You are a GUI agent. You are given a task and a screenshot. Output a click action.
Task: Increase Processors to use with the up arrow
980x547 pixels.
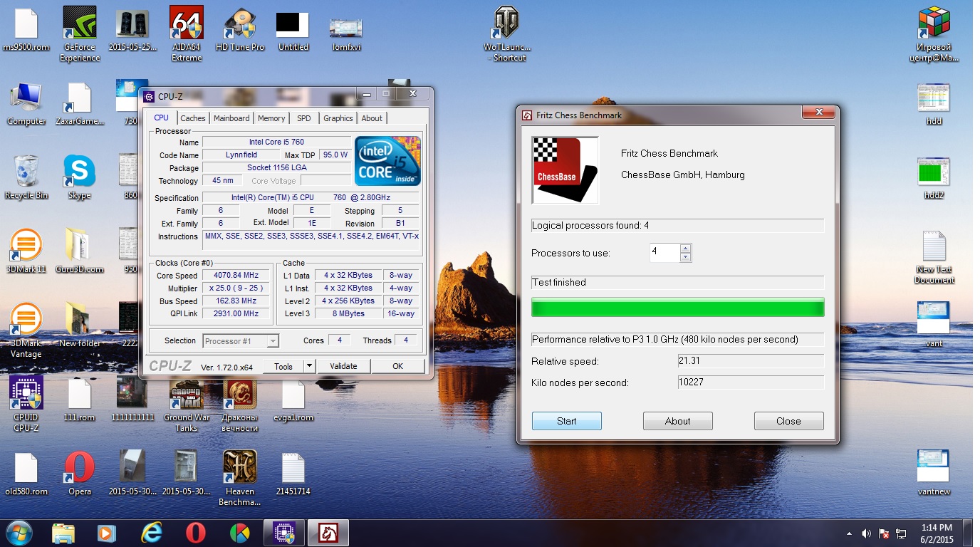(686, 249)
